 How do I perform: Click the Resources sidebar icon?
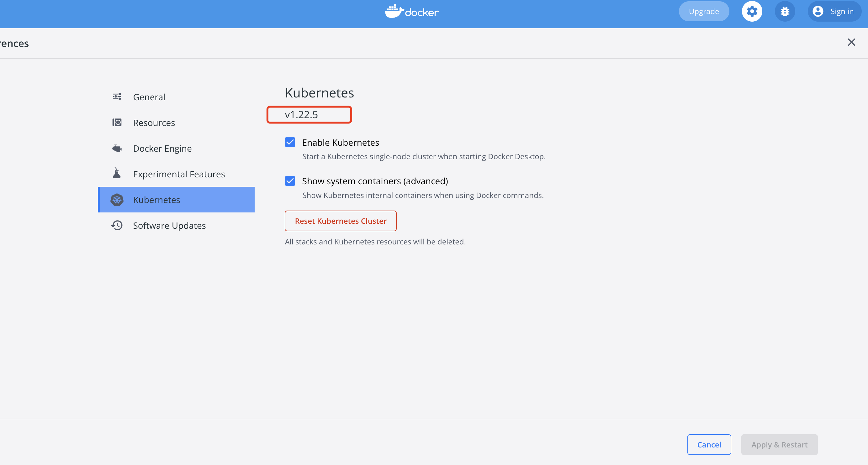pyautogui.click(x=117, y=122)
